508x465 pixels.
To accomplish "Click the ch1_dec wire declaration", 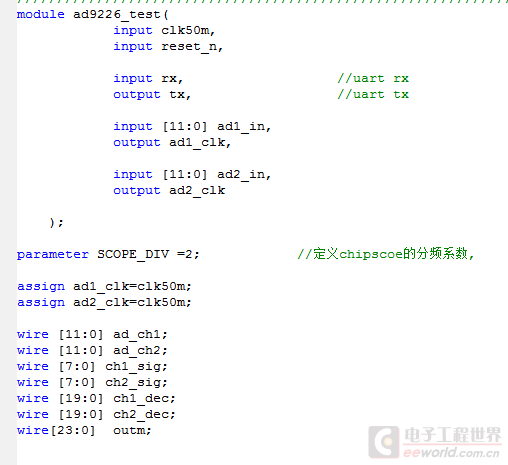I will point(96,398).
